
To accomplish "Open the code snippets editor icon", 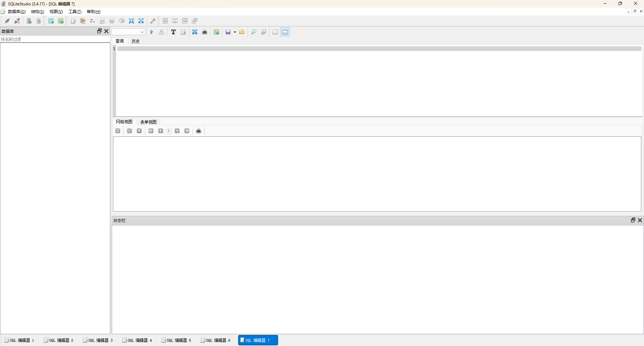I will click(x=102, y=21).
